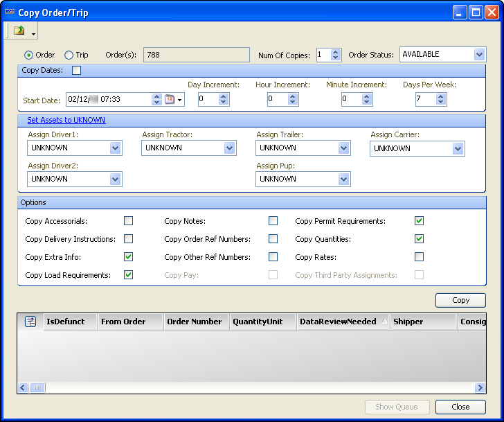The width and height of the screenshot is (504, 422).
Task: Expand the Assign Driver1 dropdown
Action: (115, 148)
